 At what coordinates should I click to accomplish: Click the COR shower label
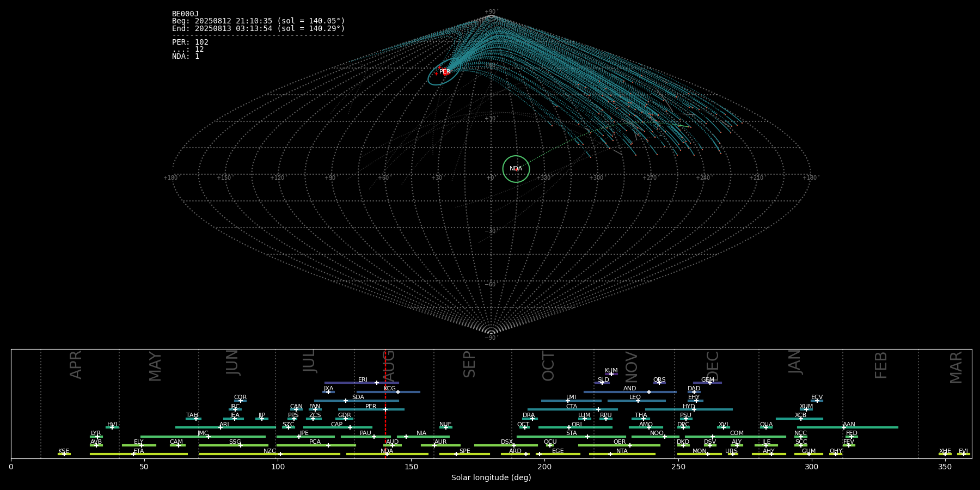[240, 397]
